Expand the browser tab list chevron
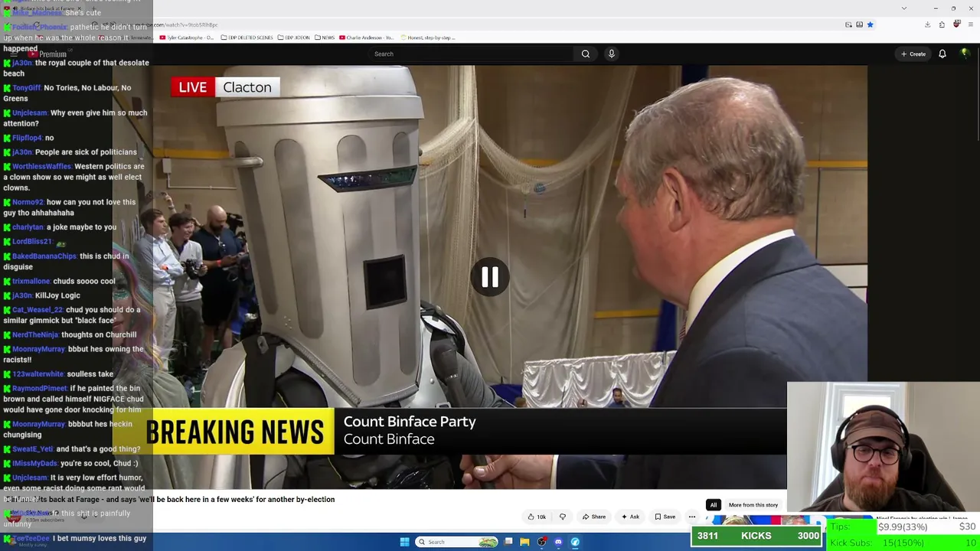The width and height of the screenshot is (980, 551). click(x=904, y=8)
